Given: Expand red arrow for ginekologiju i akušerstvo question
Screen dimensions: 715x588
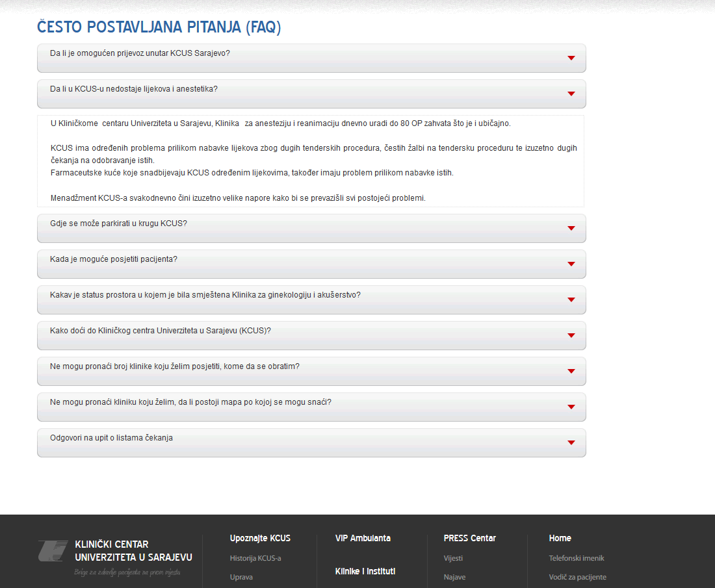Looking at the screenshot, I should click(571, 300).
